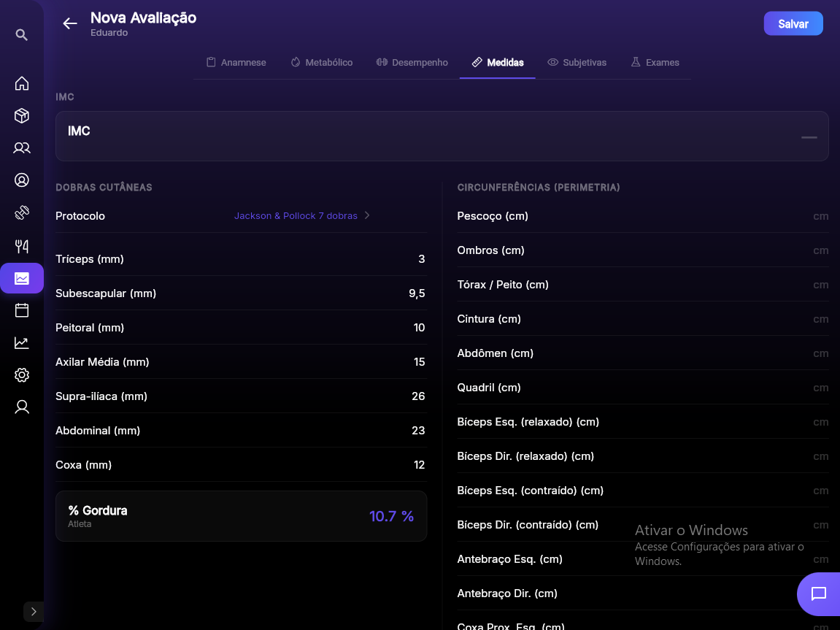Go to the home icon in sidebar
The width and height of the screenshot is (840, 630).
pyautogui.click(x=21, y=83)
